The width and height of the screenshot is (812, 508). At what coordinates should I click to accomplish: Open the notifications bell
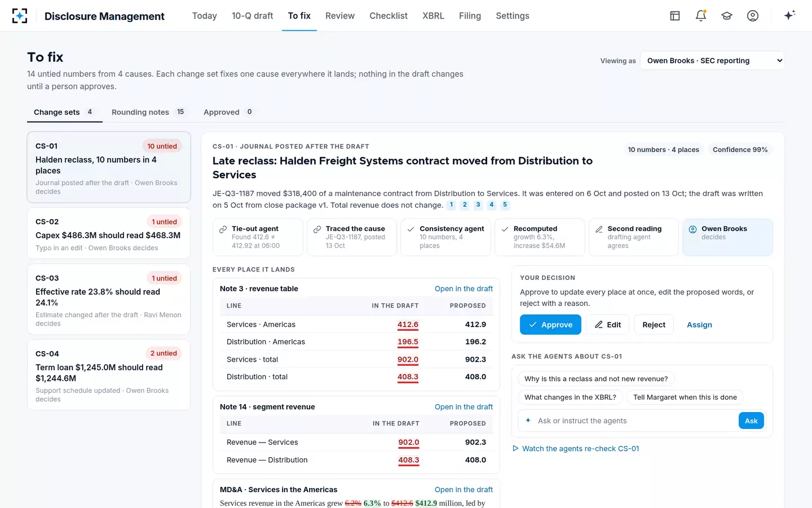tap(701, 16)
